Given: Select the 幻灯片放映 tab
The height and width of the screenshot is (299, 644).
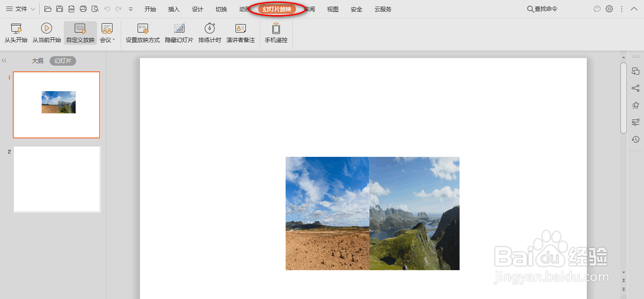Looking at the screenshot, I should click(277, 9).
